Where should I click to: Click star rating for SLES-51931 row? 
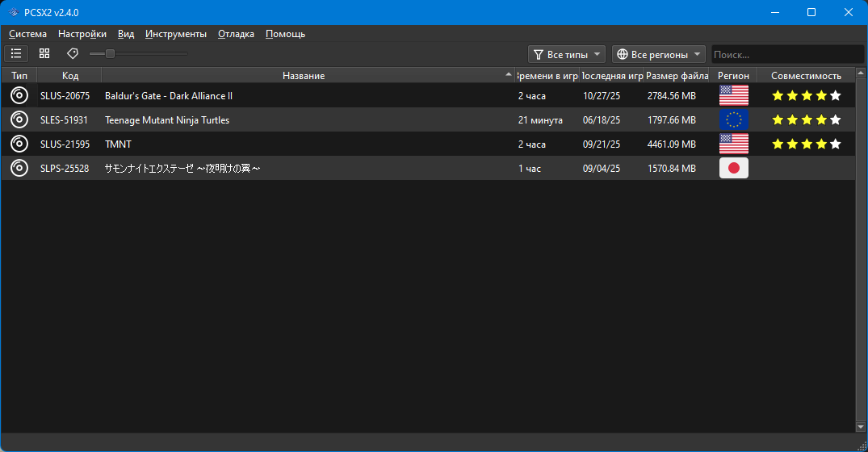[x=807, y=119]
